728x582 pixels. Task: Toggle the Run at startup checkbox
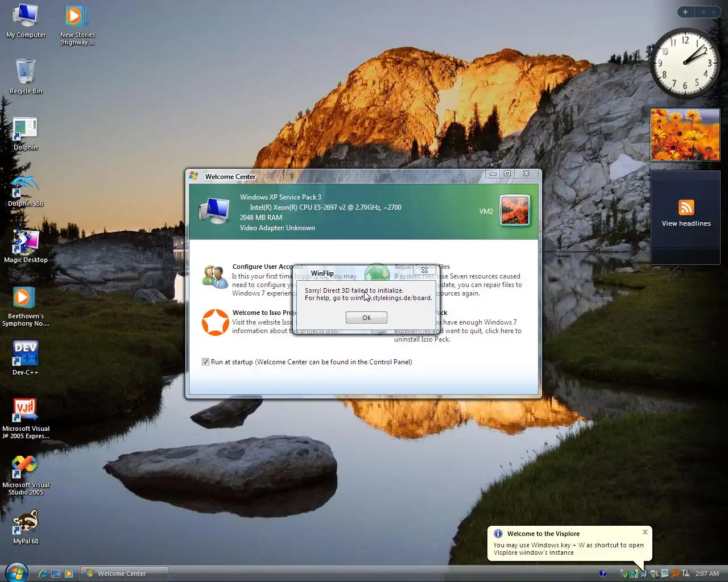pyautogui.click(x=205, y=362)
